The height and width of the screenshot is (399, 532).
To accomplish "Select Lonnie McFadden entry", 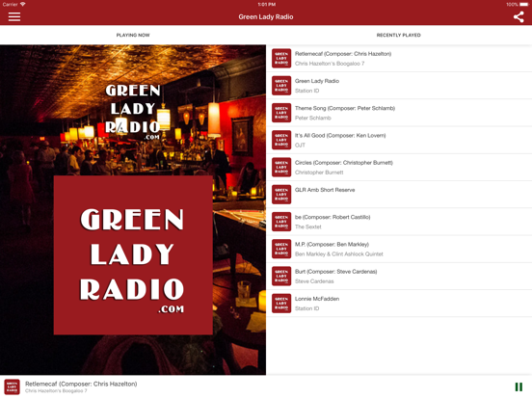I will click(x=317, y=299).
